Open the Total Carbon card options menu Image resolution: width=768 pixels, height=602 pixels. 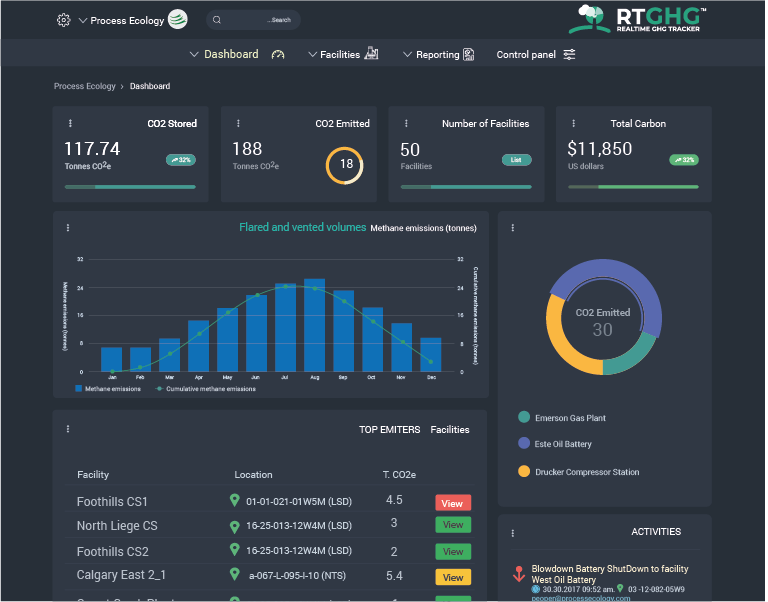click(x=574, y=123)
